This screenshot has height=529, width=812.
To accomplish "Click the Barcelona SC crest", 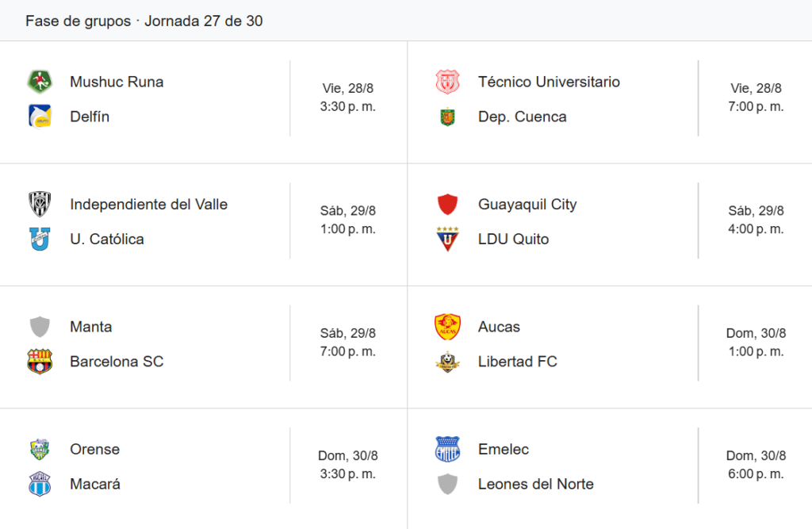I will (x=40, y=361).
